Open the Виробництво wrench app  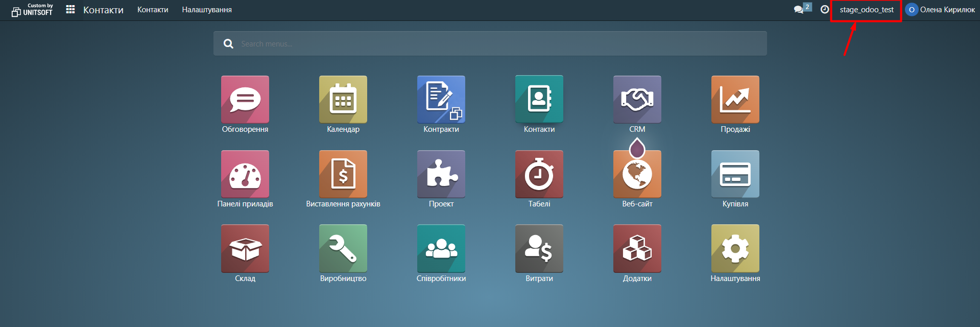pyautogui.click(x=343, y=249)
